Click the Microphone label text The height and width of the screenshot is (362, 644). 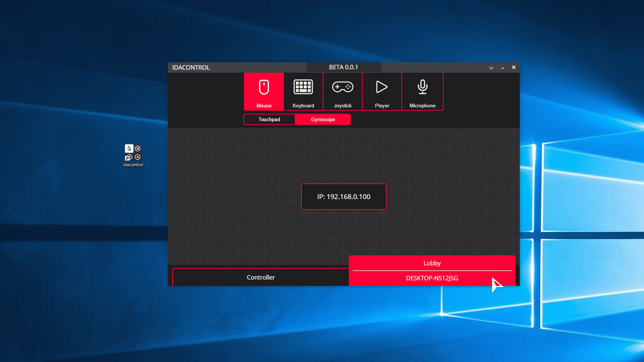point(422,106)
